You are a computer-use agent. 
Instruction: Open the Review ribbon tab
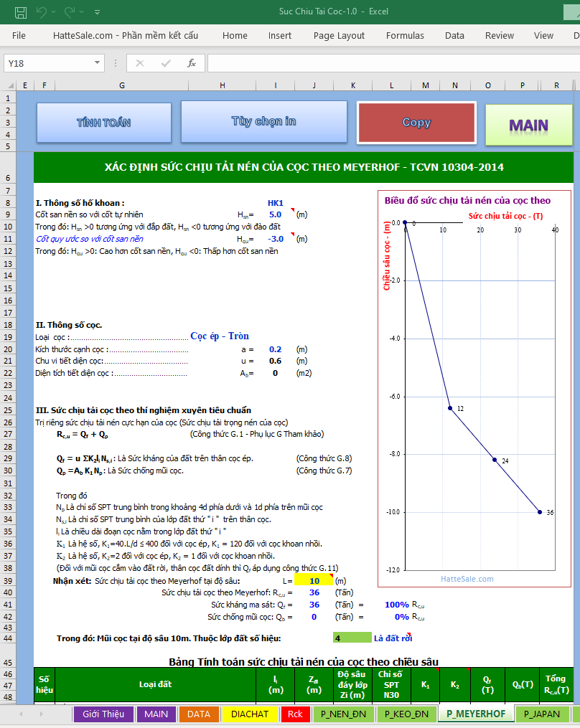[x=499, y=36]
